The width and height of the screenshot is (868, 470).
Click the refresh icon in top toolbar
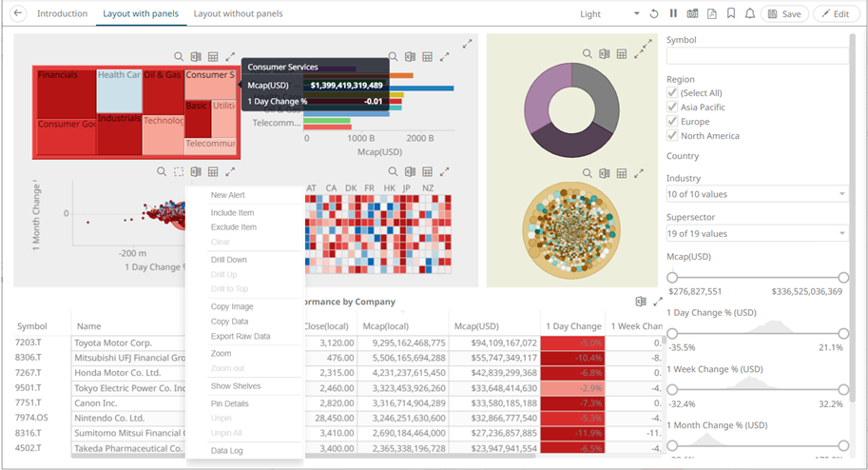pyautogui.click(x=654, y=14)
